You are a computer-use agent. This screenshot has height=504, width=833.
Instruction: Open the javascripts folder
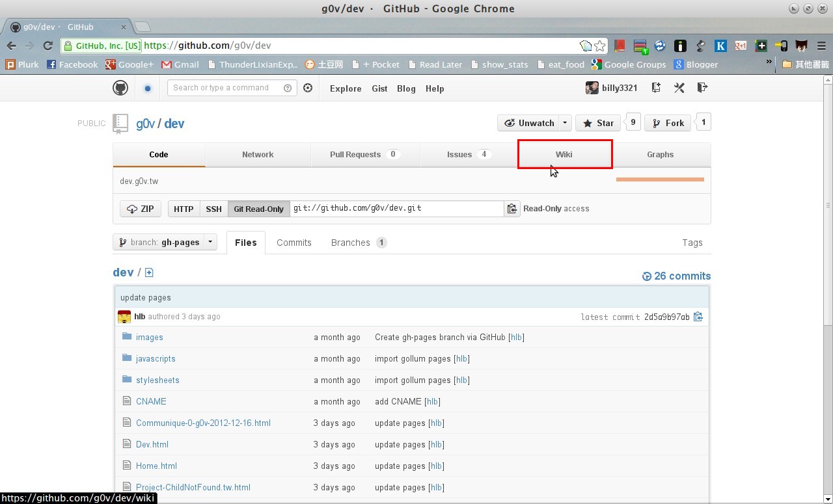pyautogui.click(x=156, y=358)
